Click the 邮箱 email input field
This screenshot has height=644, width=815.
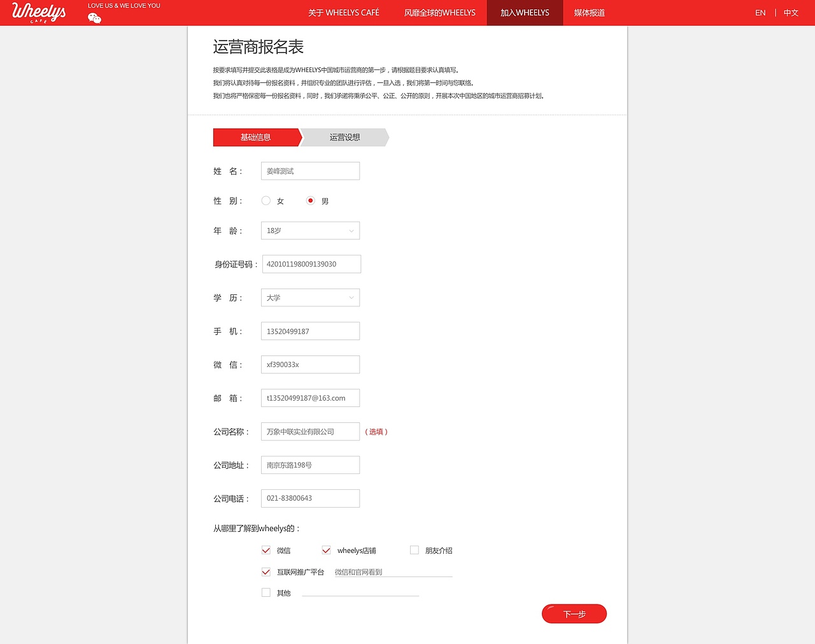pos(310,397)
